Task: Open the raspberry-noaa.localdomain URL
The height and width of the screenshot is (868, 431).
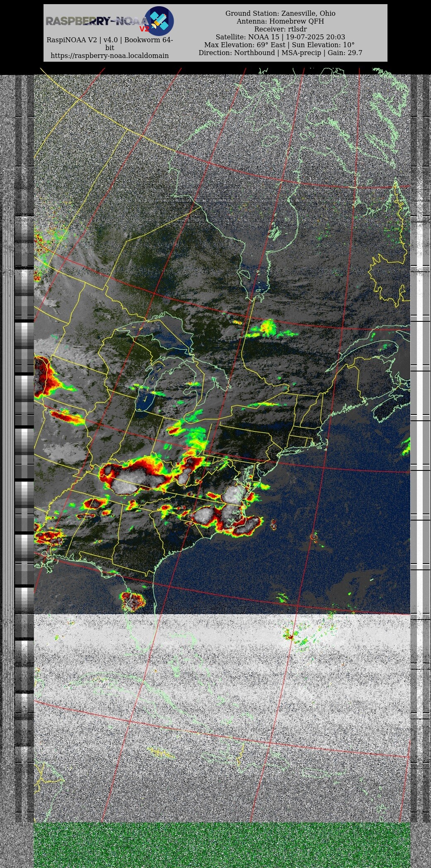Action: point(109,55)
